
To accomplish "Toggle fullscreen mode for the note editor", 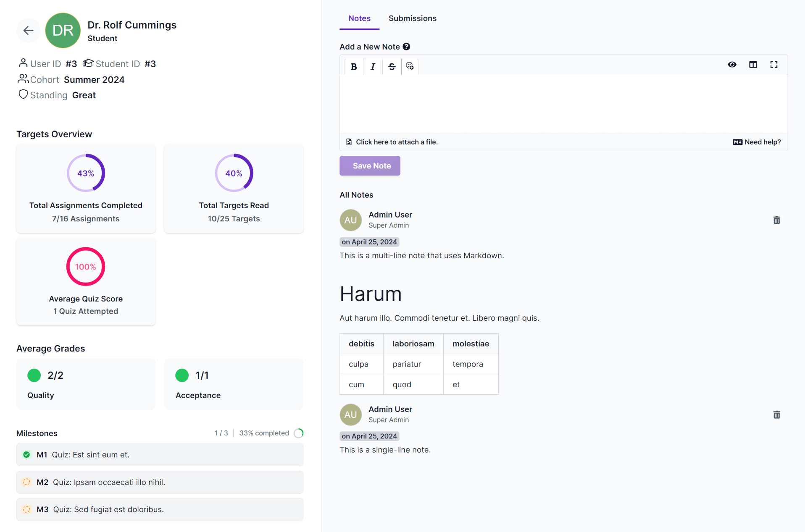I will (x=773, y=65).
